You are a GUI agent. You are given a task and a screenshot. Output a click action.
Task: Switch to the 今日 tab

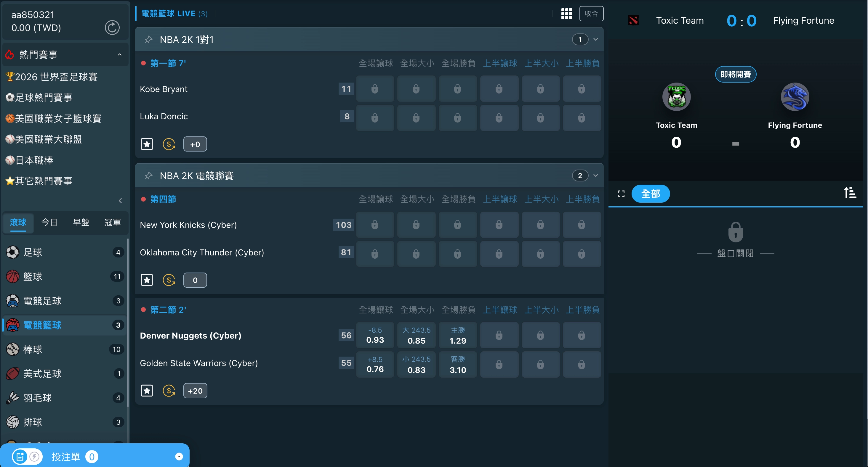[49, 222]
